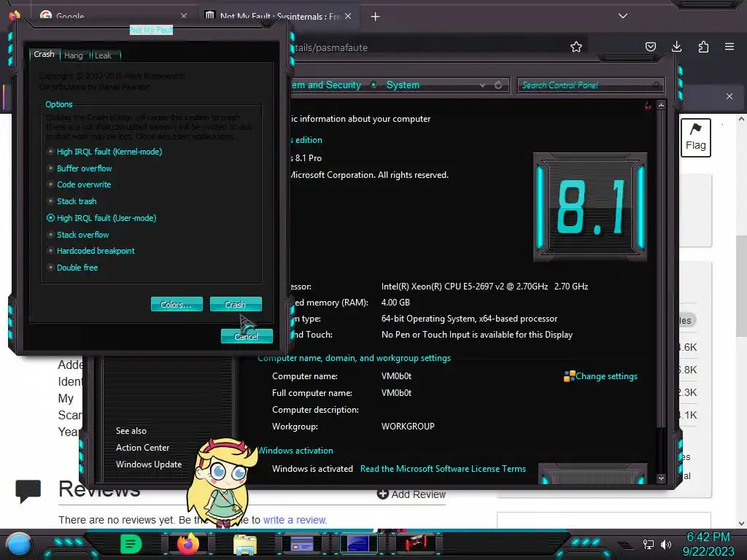Flag this item on the webpage
This screenshot has height=560, width=747.
[x=695, y=138]
